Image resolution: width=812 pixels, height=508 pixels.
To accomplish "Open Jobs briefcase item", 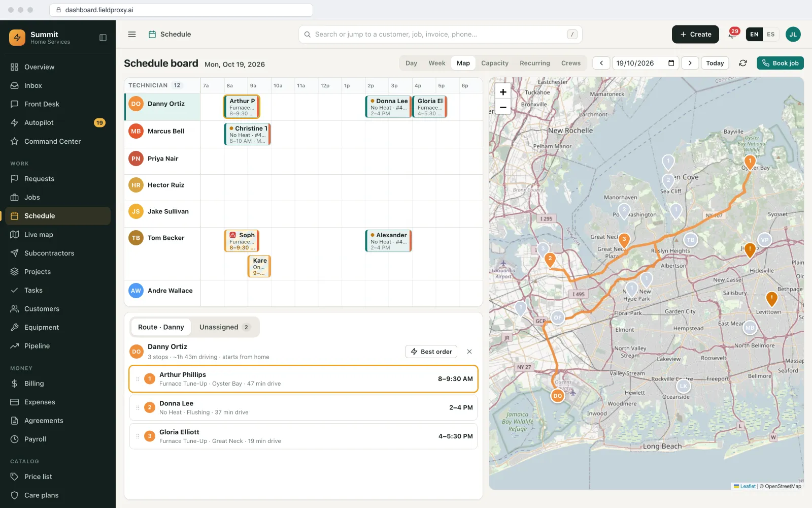I will click(57, 197).
